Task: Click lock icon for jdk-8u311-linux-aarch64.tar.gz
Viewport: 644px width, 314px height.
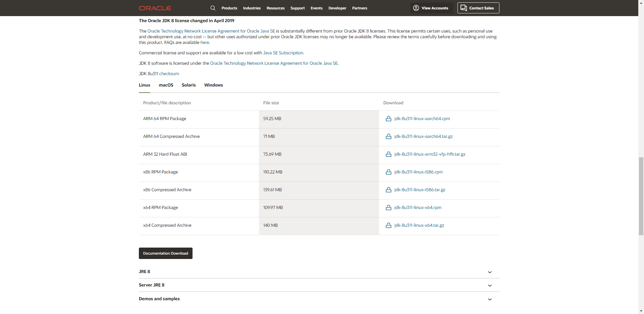Action: coord(388,137)
